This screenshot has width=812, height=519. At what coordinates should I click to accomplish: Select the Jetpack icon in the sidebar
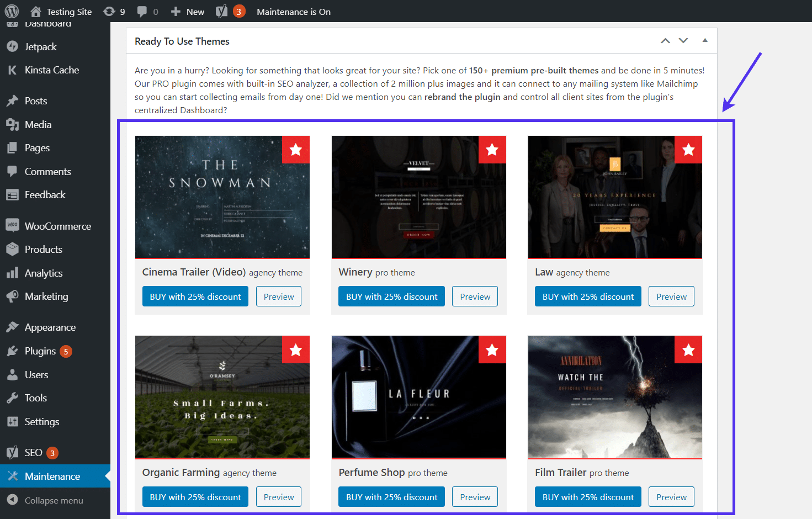click(12, 46)
